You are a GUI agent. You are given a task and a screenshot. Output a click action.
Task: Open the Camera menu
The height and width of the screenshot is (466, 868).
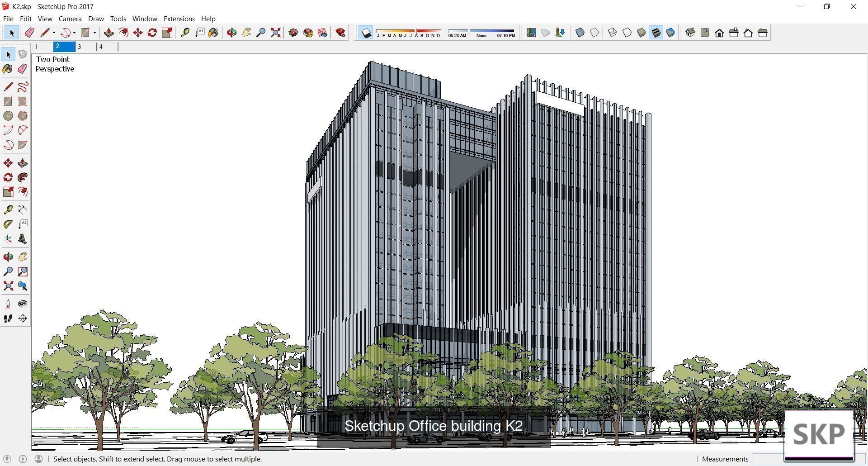coord(70,19)
